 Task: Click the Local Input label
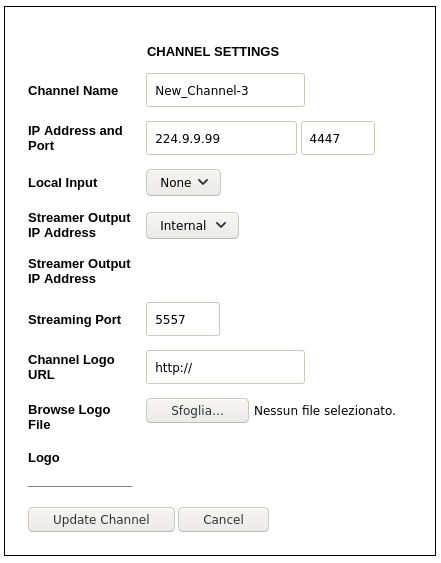coord(62,183)
